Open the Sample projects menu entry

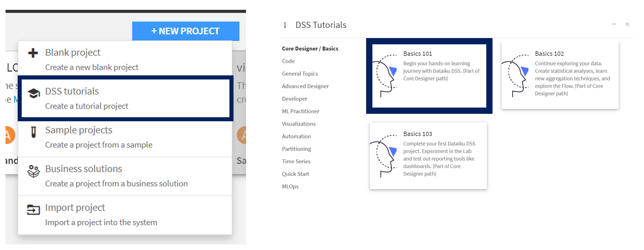point(125,137)
